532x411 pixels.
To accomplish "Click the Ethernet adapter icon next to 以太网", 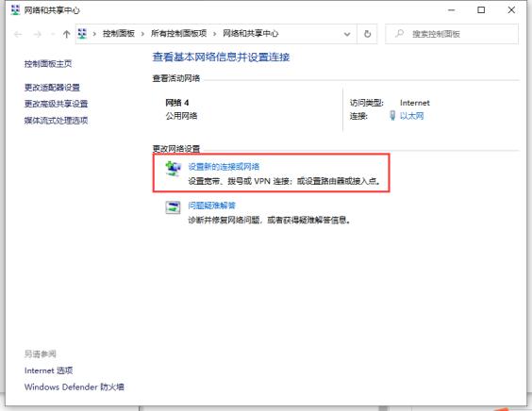I will [x=392, y=116].
